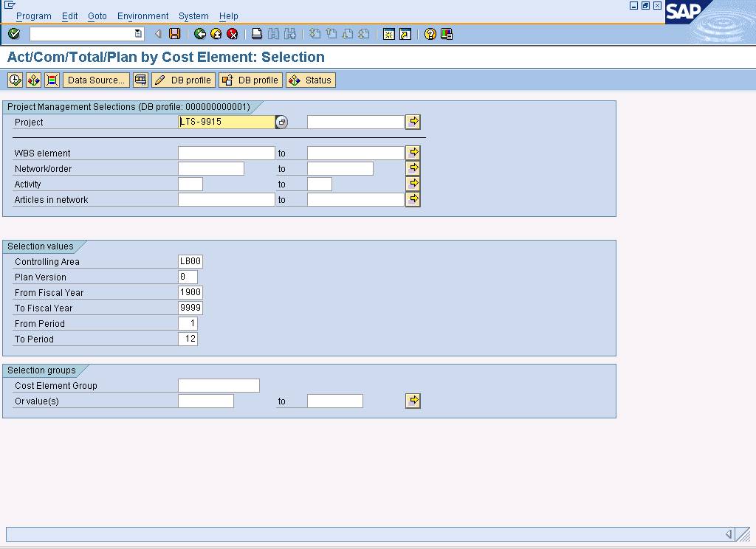Click the Network/order from field
This screenshot has height=549, width=756.
211,168
